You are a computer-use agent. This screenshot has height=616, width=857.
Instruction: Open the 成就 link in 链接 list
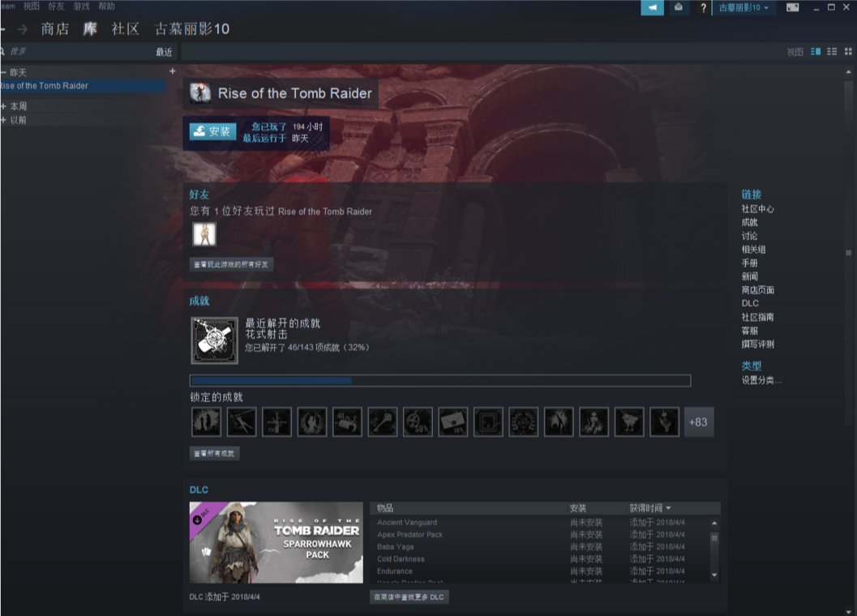[749, 222]
